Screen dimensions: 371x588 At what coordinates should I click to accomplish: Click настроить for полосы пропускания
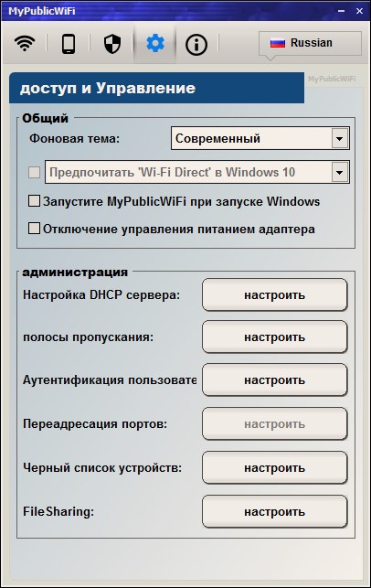point(275,337)
